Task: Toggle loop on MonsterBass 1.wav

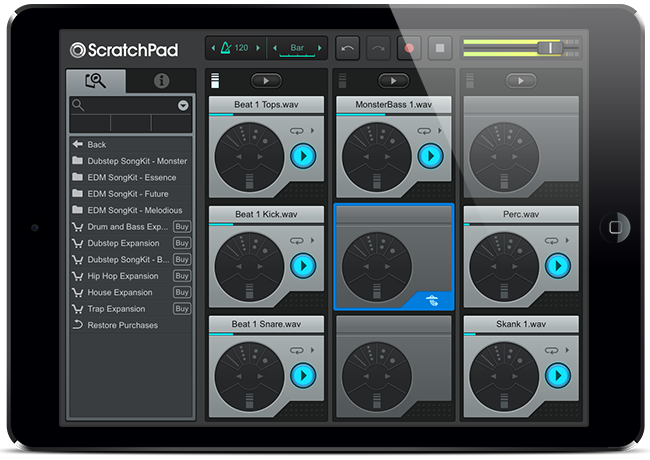Action: [424, 131]
